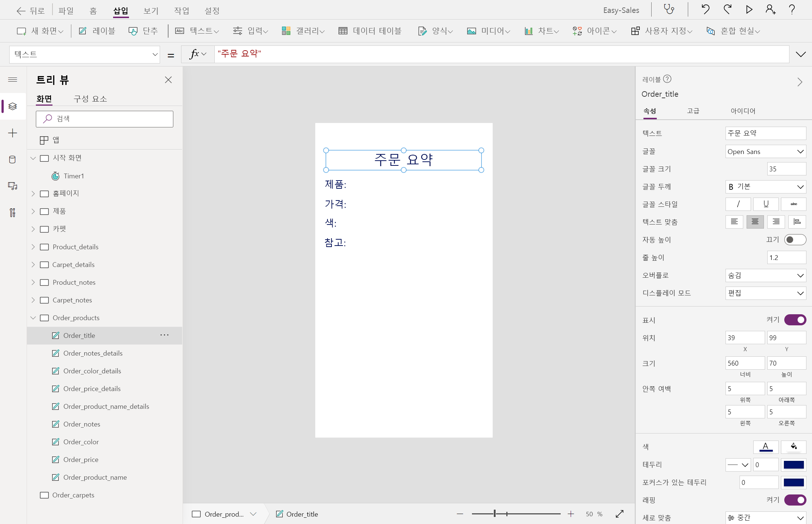Click the 레이블 insert button
812x524 pixels.
click(97, 31)
